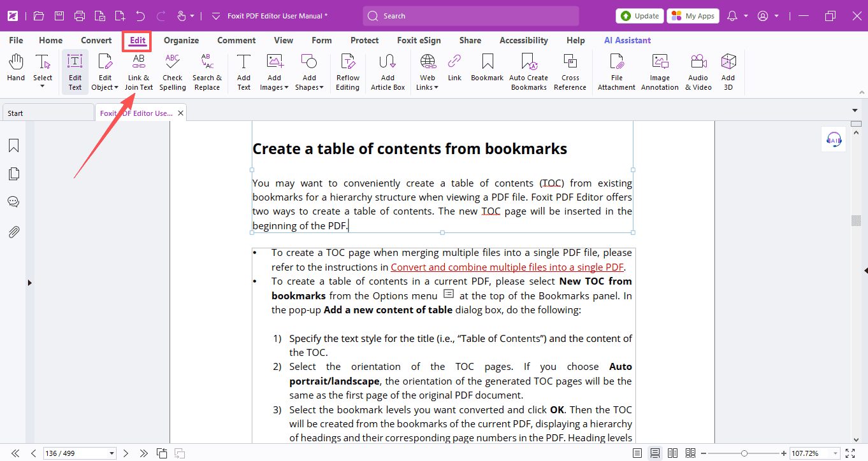Open Search & Replace
The width and height of the screenshot is (868, 461).
point(207,72)
